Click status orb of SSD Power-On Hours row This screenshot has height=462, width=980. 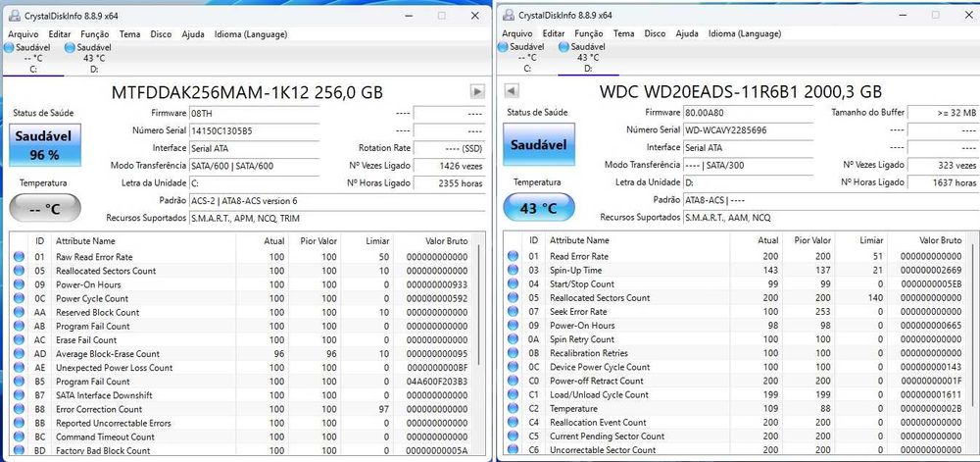click(x=19, y=284)
